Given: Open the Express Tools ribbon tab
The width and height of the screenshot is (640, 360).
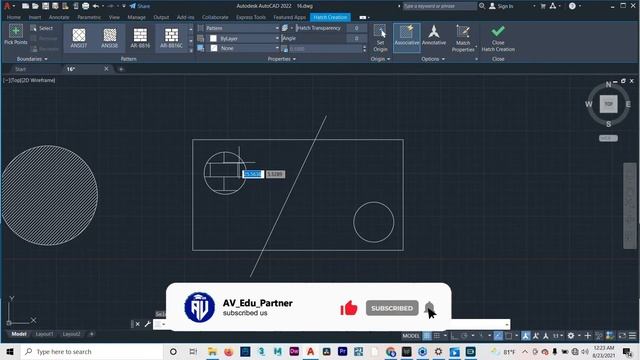Looking at the screenshot, I should point(251,17).
